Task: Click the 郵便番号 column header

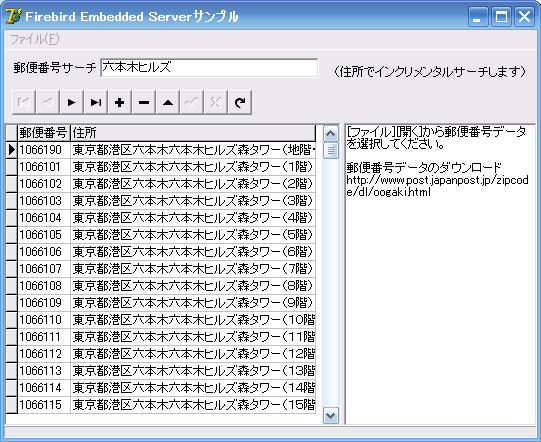Action: [x=44, y=133]
